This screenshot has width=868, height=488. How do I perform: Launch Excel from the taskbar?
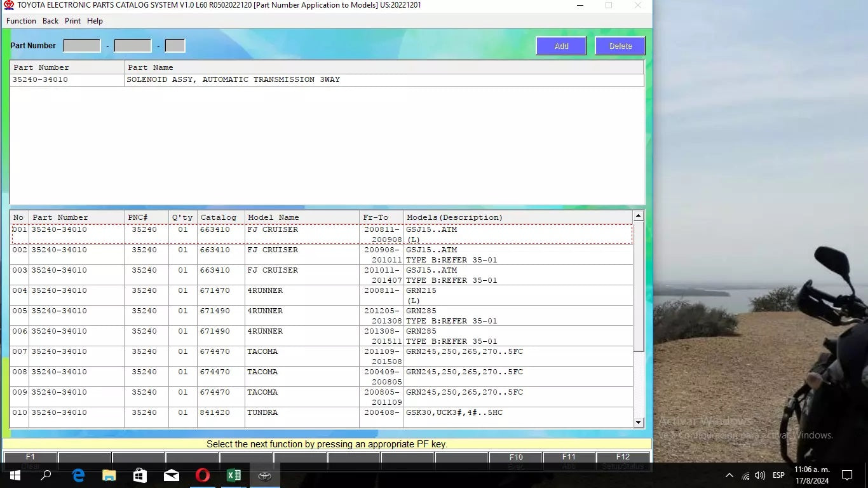click(233, 475)
